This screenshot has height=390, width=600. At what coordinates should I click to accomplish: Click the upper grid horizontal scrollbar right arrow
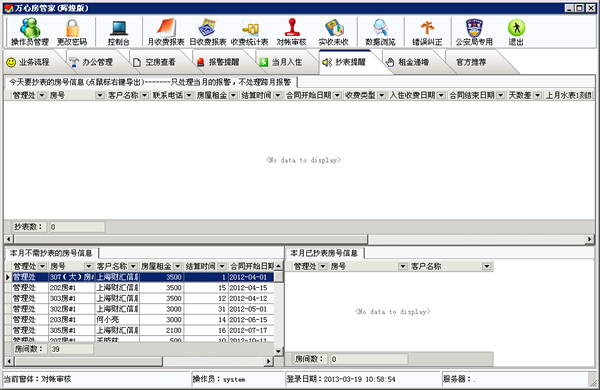(x=590, y=240)
